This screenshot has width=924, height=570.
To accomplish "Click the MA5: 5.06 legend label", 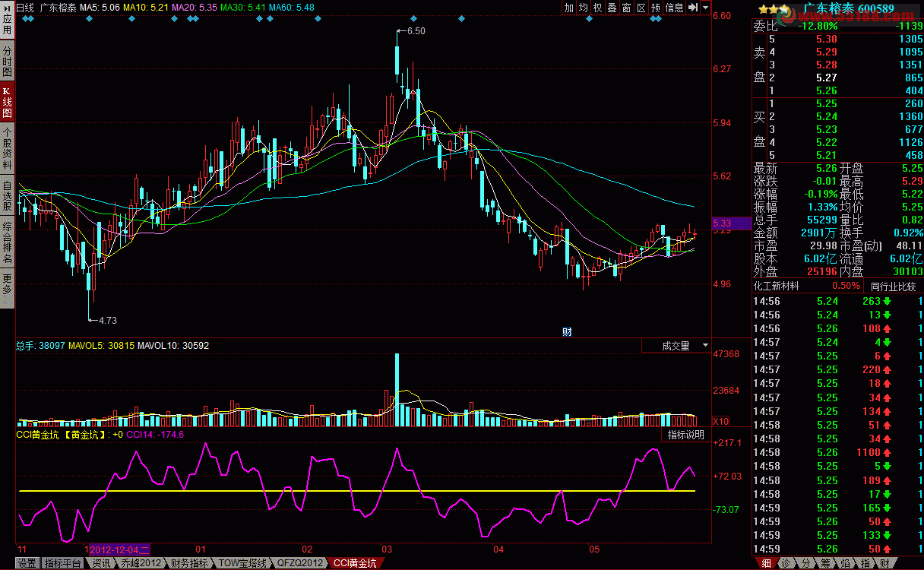I will (x=100, y=8).
